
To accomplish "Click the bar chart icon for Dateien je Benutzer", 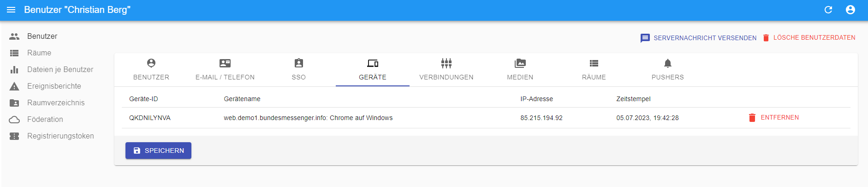I will 14,70.
